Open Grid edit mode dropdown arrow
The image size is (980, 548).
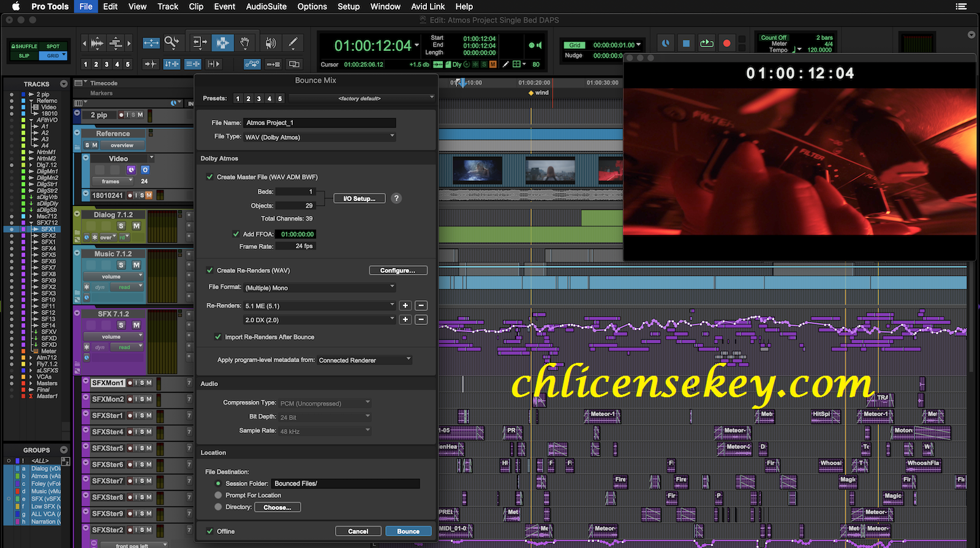(x=63, y=55)
